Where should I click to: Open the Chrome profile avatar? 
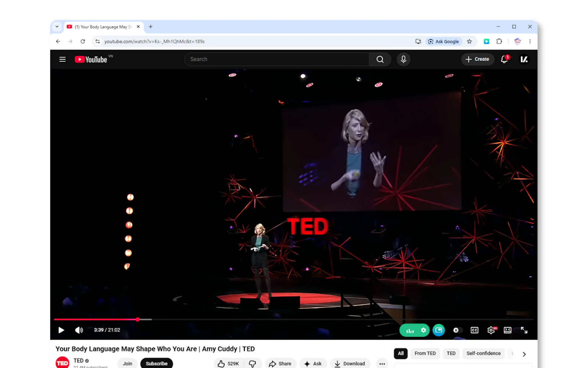[517, 42]
